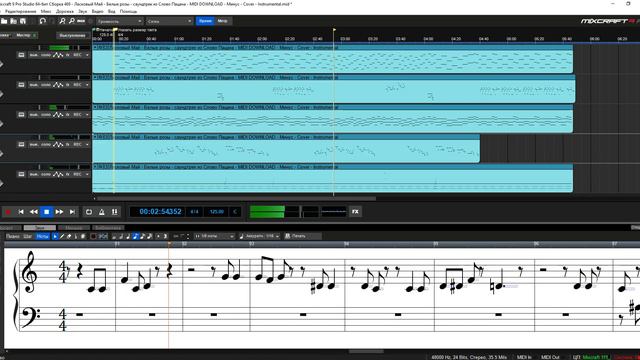Image resolution: width=640 pixels, height=360 pixels.
Task: Click the Fast Forward transport button
Action: pos(59,212)
